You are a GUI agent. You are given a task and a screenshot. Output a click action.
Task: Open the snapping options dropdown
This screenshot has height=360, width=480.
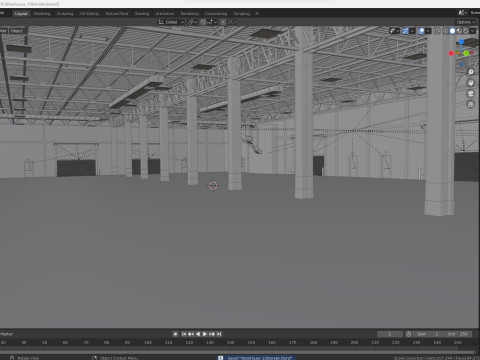point(212,22)
